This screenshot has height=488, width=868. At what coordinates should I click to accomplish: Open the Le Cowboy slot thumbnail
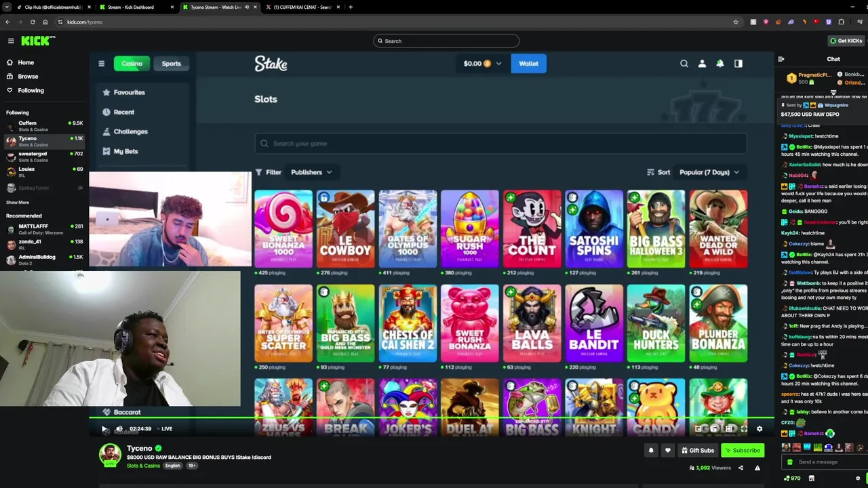345,229
